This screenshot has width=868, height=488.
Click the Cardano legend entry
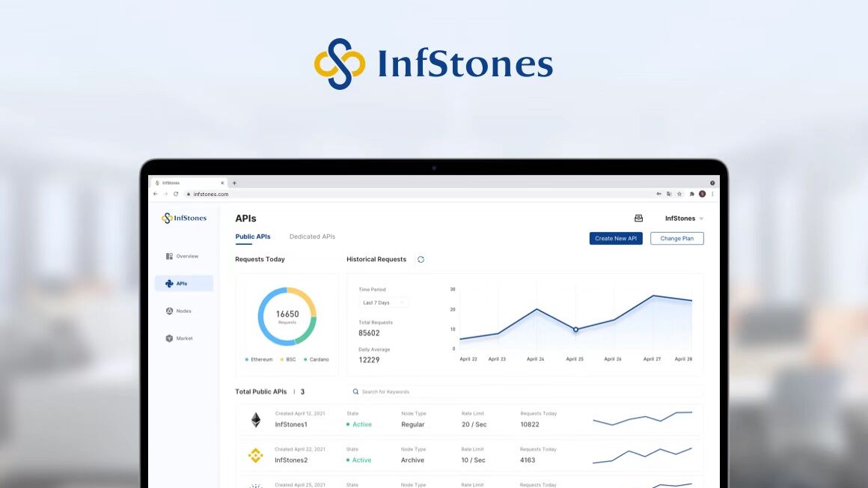316,359
